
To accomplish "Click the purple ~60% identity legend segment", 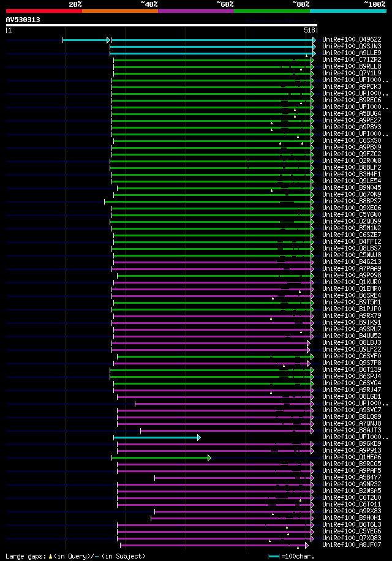I will [x=196, y=11].
